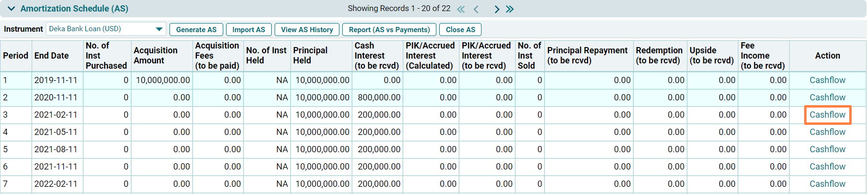Open Cashflow for the 2021-11-11 row

pos(827,167)
